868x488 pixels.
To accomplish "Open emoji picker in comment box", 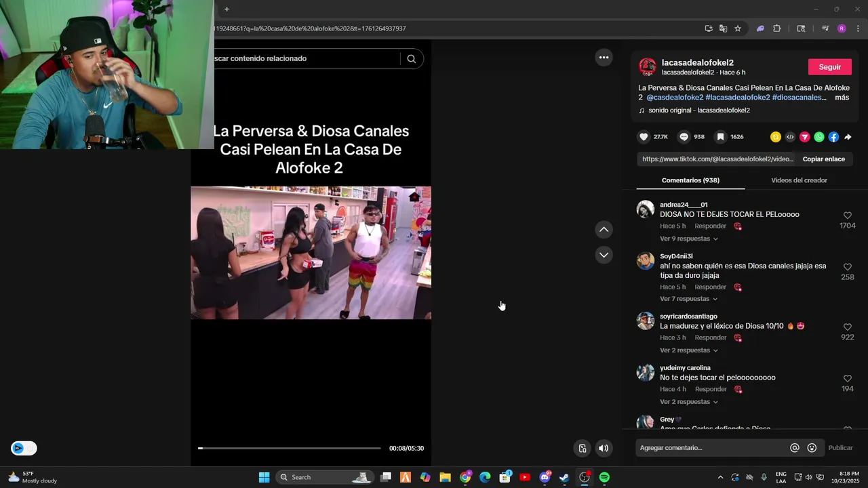I will pos(812,448).
